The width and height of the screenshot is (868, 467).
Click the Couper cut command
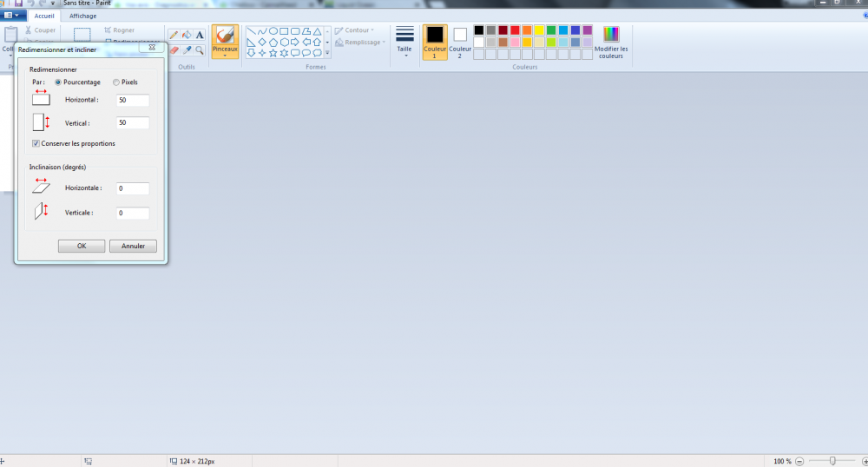click(41, 30)
